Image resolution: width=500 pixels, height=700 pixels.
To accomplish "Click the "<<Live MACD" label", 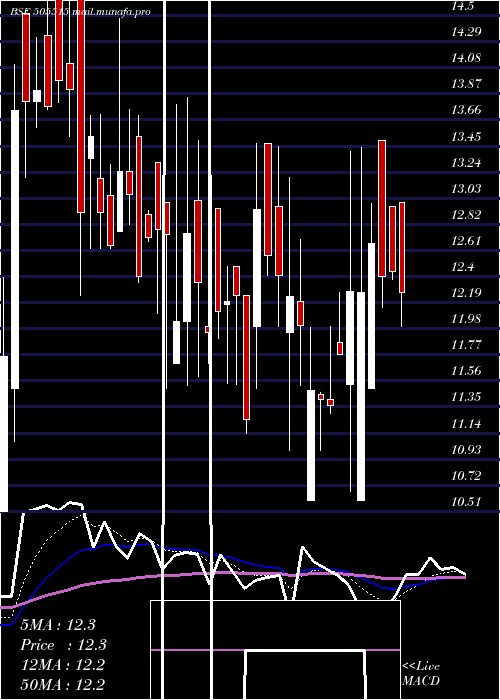I will coord(421,673).
